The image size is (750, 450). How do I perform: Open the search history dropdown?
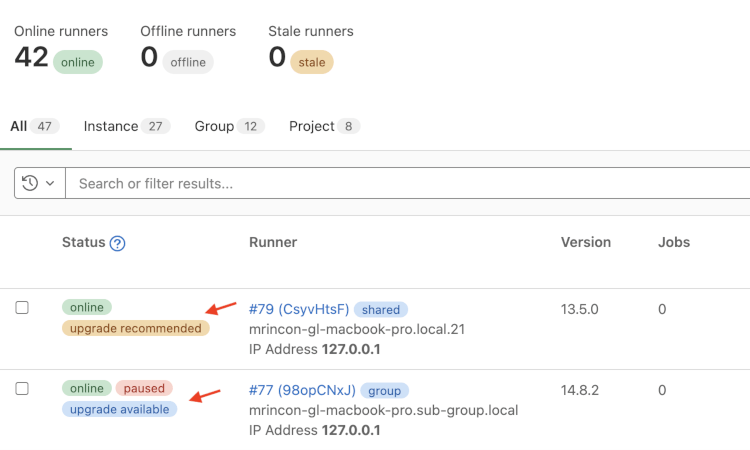point(39,183)
